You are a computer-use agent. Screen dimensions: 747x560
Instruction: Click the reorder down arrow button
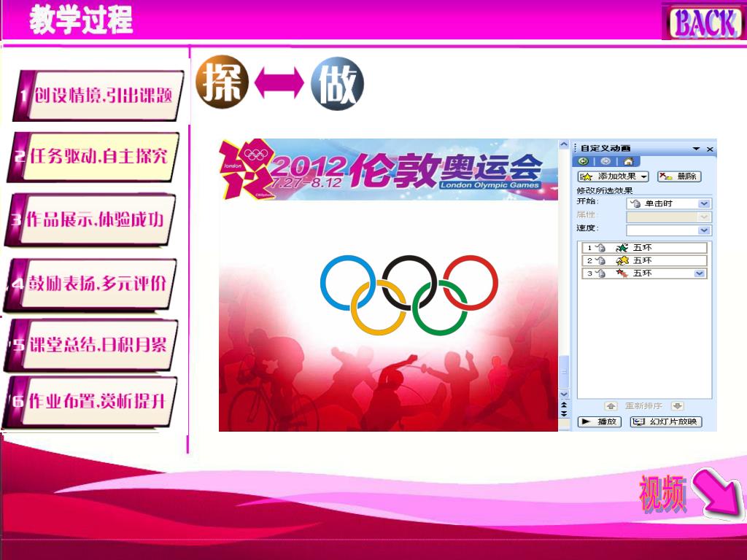coord(677,406)
